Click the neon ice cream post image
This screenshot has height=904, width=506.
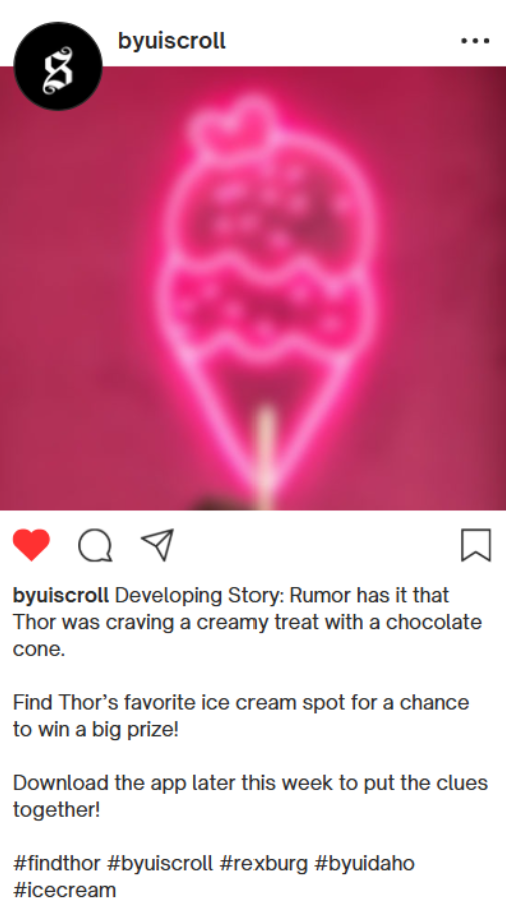(x=253, y=288)
